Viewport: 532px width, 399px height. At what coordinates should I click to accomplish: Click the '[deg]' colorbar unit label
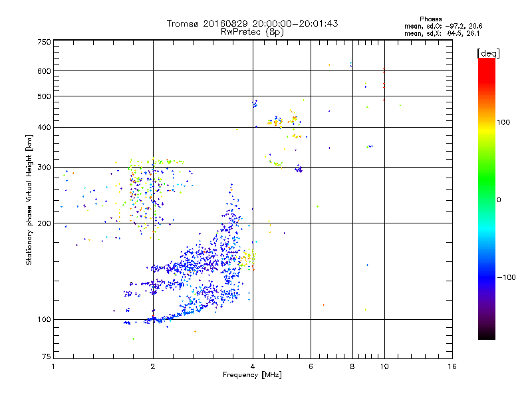(488, 53)
